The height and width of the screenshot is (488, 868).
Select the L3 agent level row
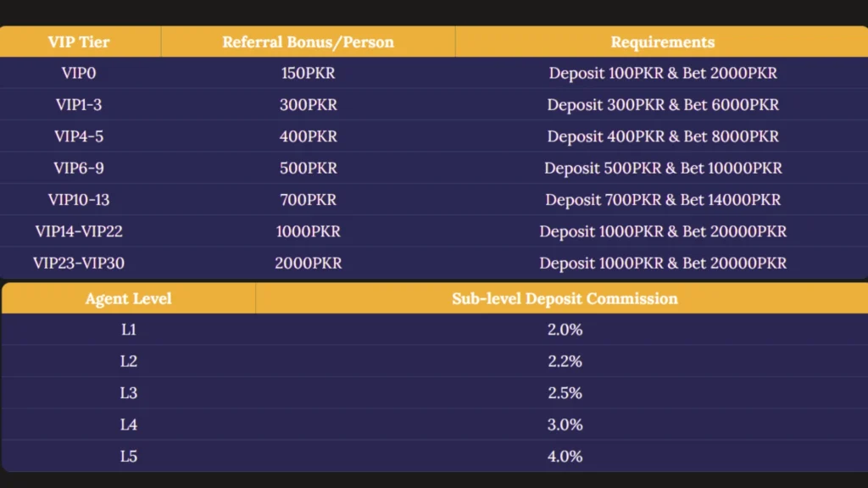click(128, 393)
